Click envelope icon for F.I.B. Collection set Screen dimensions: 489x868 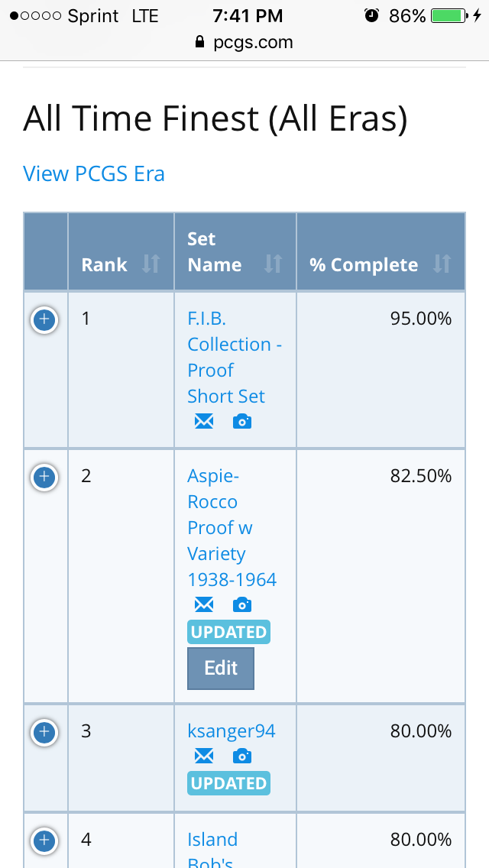tap(204, 422)
